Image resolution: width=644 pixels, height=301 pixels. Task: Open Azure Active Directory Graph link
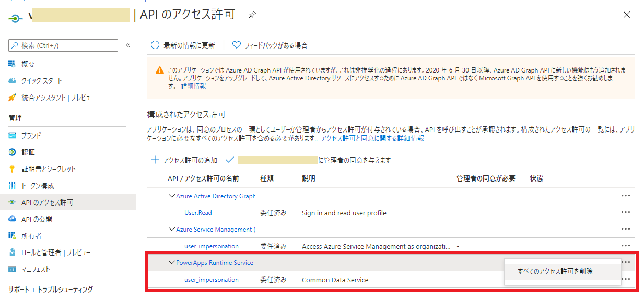pos(216,196)
